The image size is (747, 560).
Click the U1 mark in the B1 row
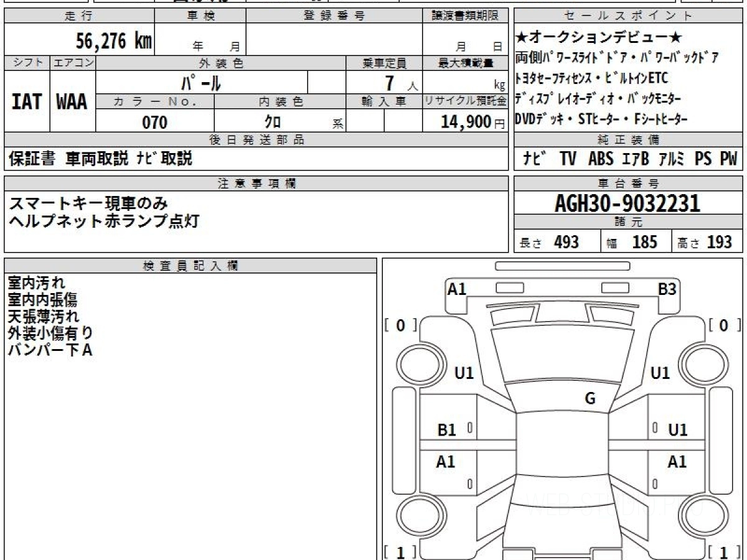pos(677,429)
